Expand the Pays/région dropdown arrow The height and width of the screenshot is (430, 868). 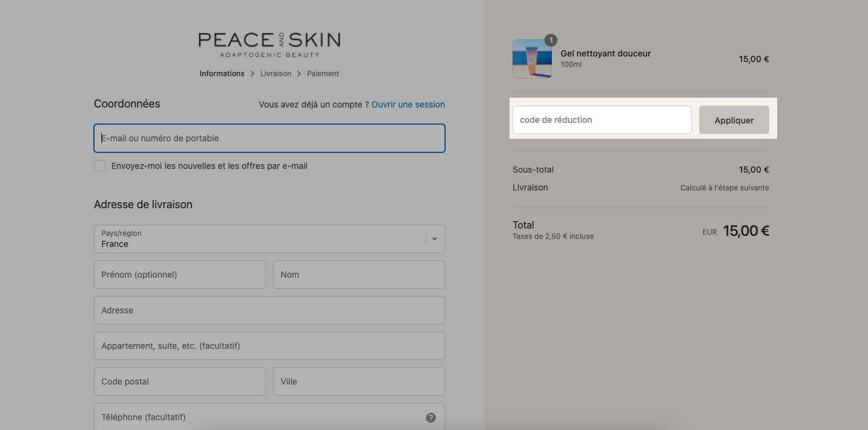pos(435,239)
